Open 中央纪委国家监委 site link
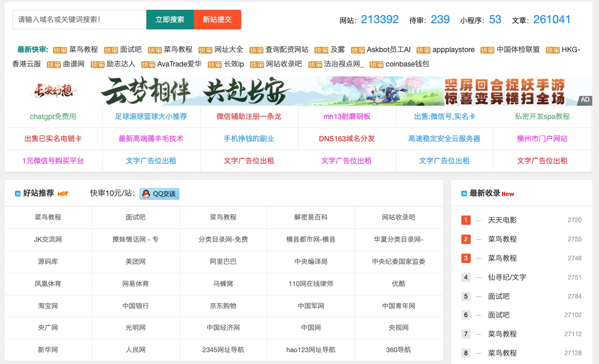Viewport: 599px width, 364px height. 398,261
